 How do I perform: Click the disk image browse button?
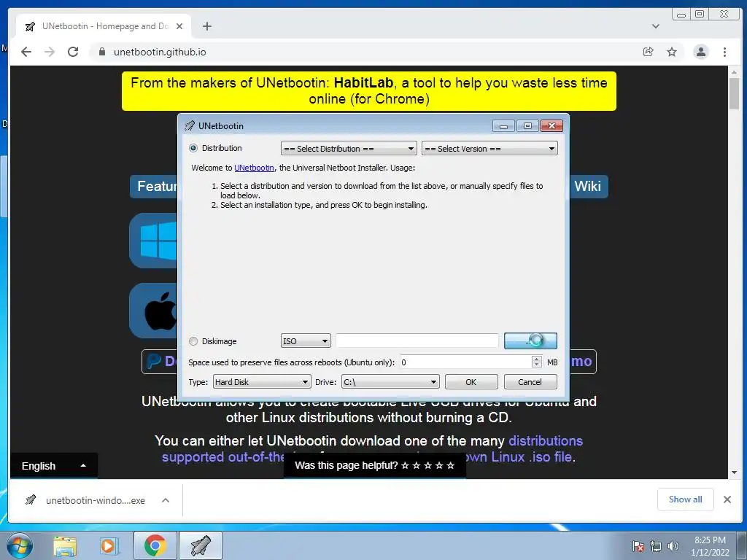530,341
